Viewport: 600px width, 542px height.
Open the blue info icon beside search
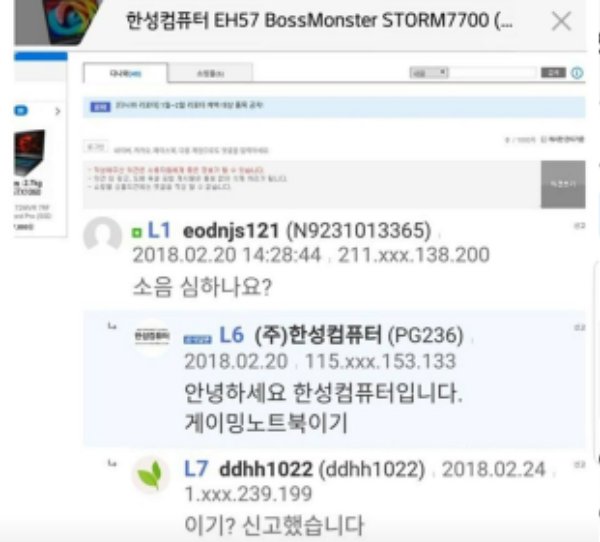pos(577,73)
